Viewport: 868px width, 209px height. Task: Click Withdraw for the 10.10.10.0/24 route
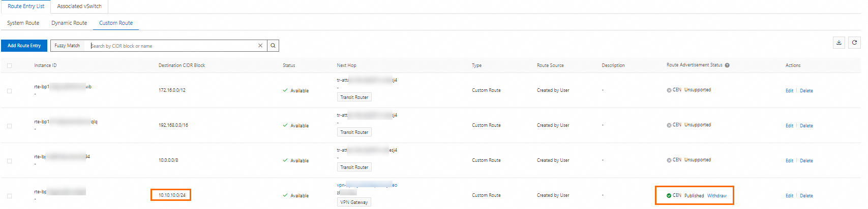(x=717, y=196)
